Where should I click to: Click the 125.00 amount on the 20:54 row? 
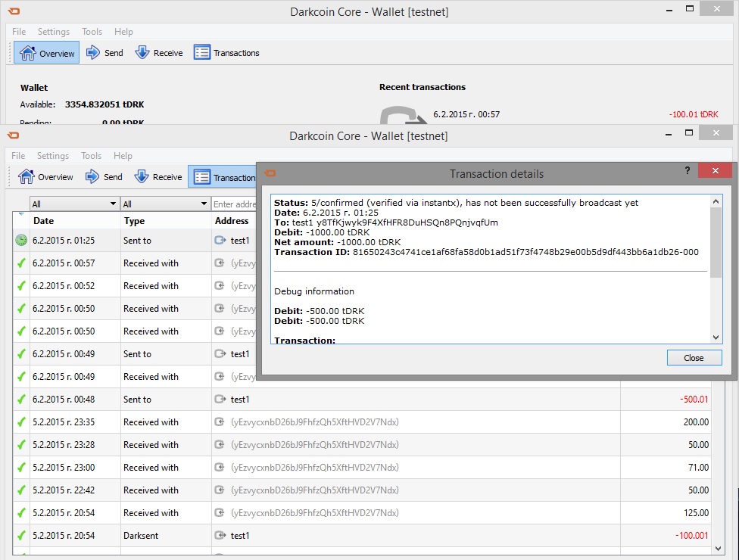coord(696,513)
